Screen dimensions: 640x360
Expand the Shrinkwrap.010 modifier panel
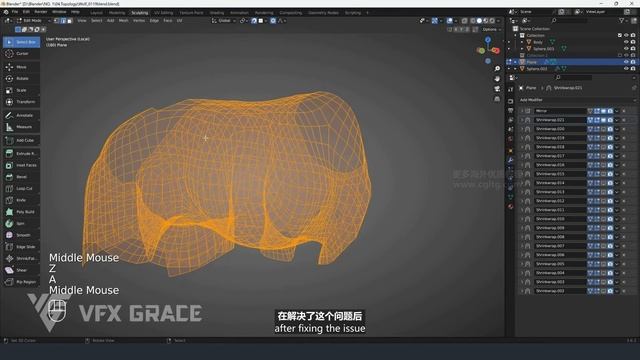coord(522,219)
